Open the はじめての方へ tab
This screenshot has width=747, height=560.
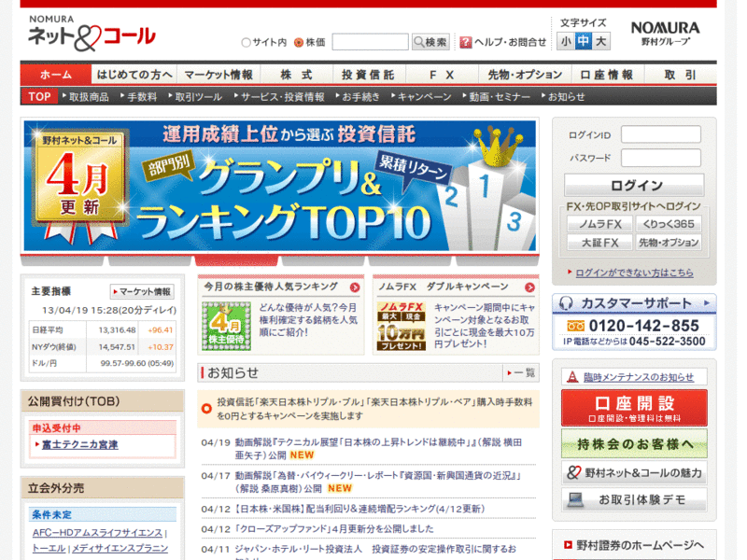134,75
